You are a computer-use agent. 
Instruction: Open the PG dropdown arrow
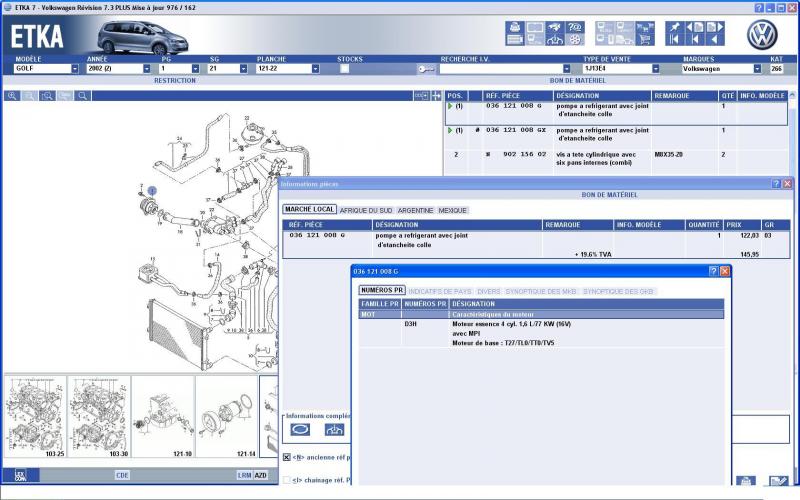[x=195, y=69]
